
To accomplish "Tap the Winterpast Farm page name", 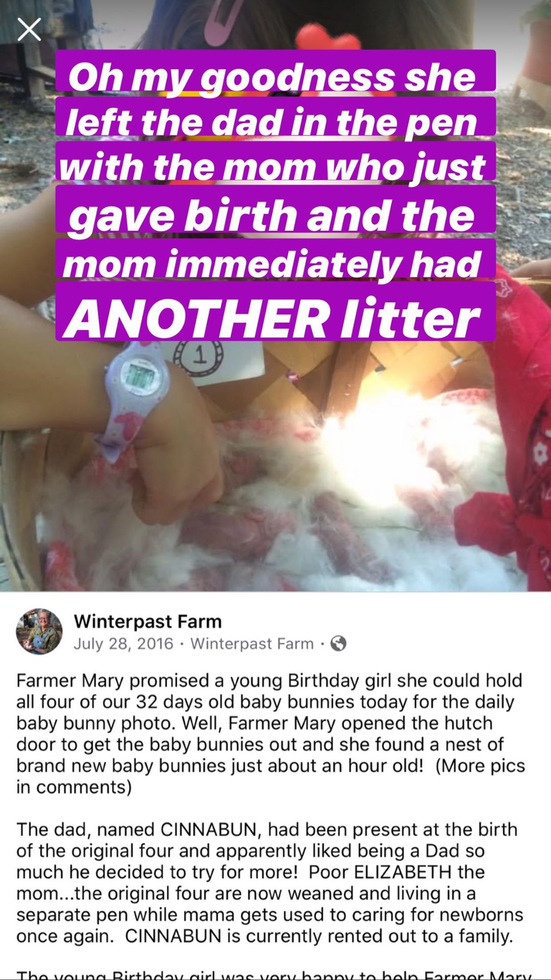I will [148, 621].
